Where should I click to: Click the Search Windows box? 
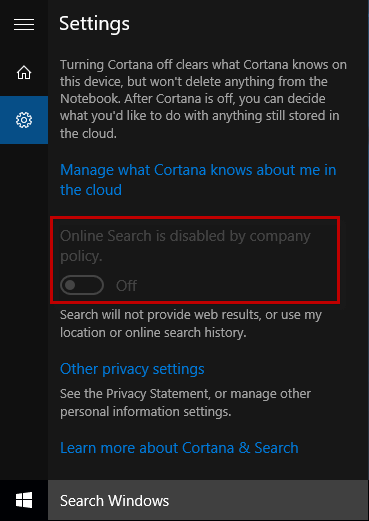coord(208,500)
